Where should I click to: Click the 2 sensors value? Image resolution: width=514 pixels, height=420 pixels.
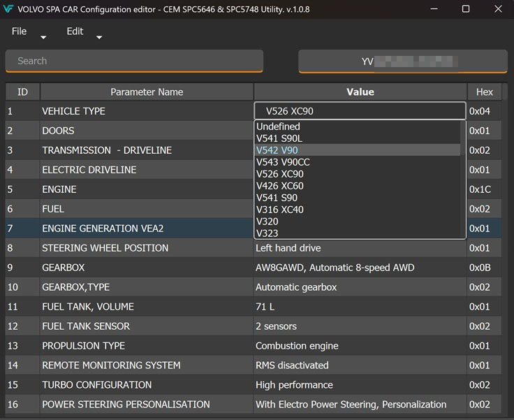point(360,326)
